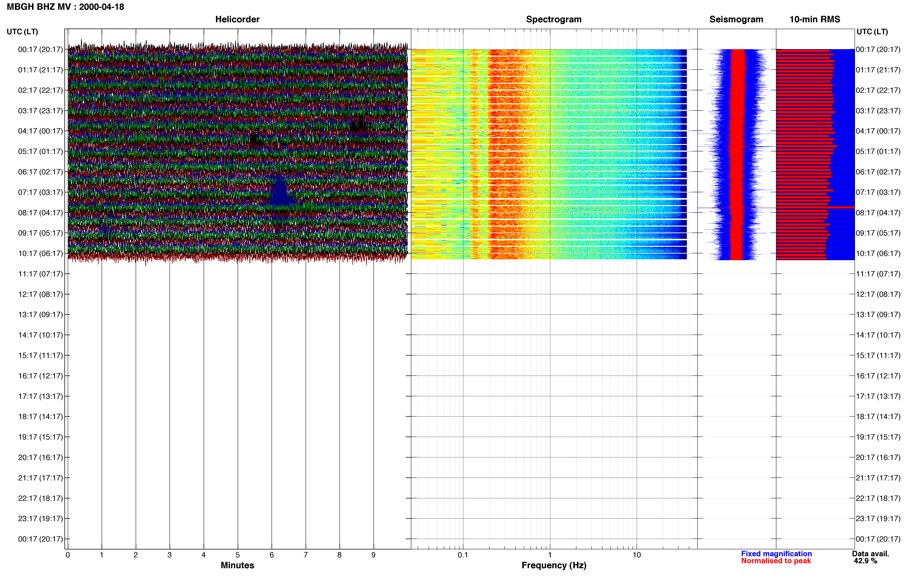Click right-side time label '12:17 (08:17)'

tap(878, 294)
